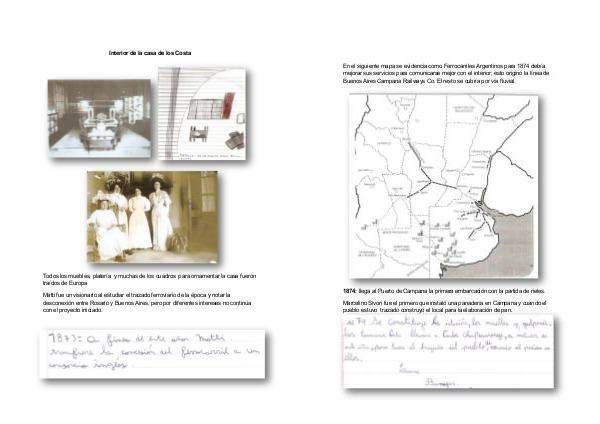Screen dimensions: 600x424
Task: Click the paragraph starting "Marcelino Sivori fue el primero"
Action: tap(445, 306)
